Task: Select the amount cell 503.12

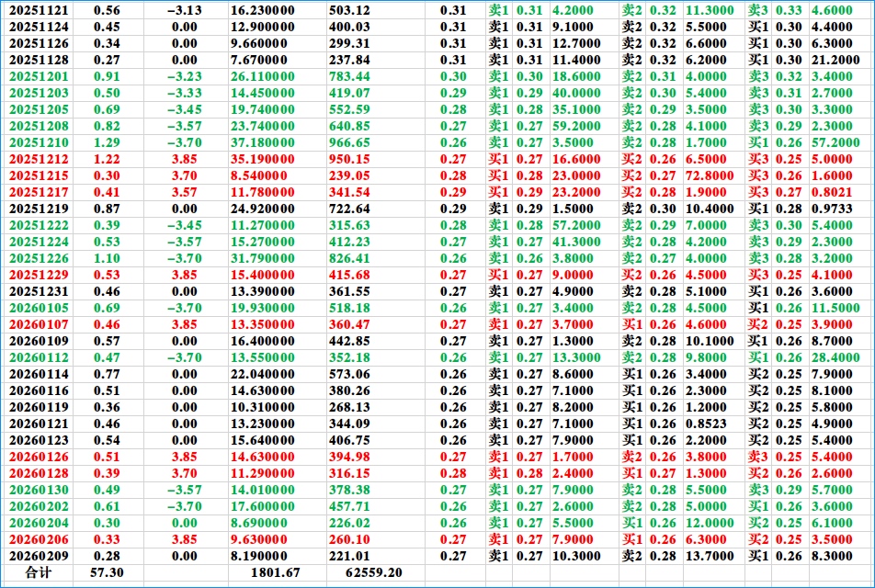Action: coord(349,10)
